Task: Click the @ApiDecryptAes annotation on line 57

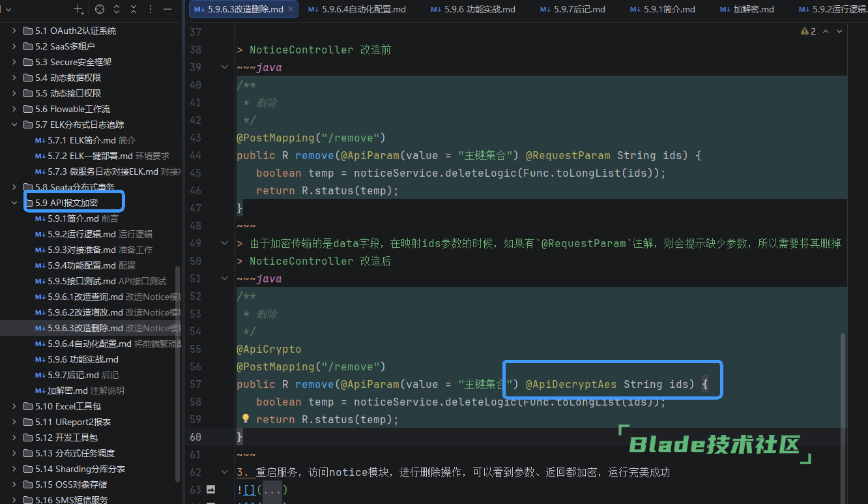Action: click(x=571, y=384)
